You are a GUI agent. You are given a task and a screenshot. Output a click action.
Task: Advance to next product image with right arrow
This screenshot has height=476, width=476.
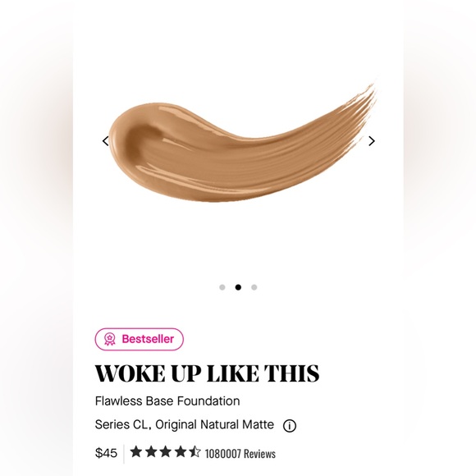click(x=372, y=141)
